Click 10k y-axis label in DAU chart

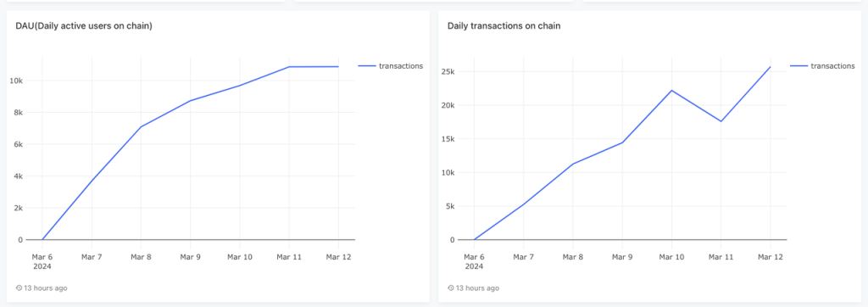16,81
